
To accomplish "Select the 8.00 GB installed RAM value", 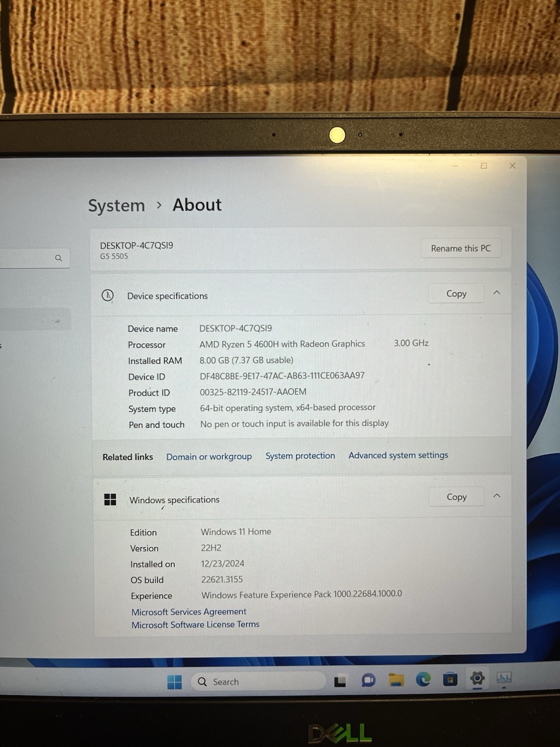I will 246,360.
